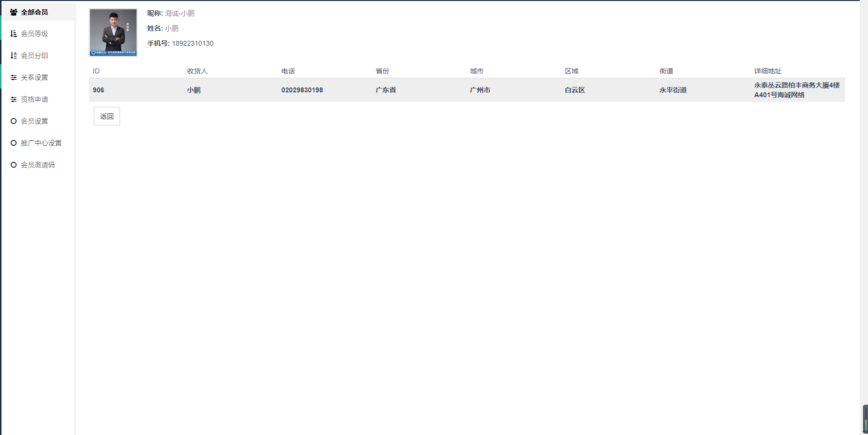
Task: Open the 全部会员 menu item
Action: [38, 12]
